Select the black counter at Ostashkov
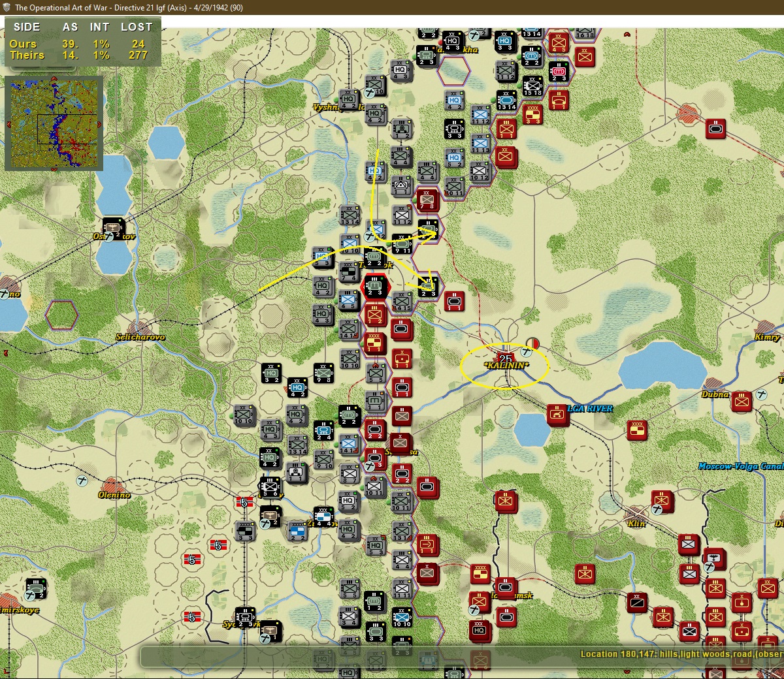 tap(114, 227)
